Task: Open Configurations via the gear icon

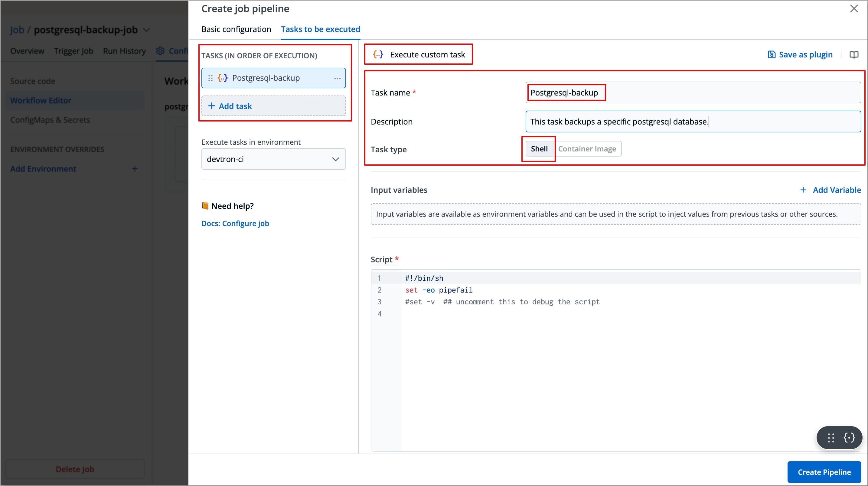Action: (161, 50)
